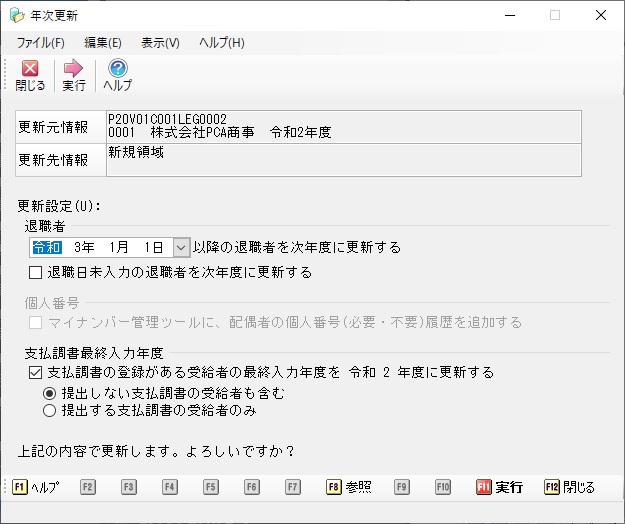This screenshot has width=625, height=524.
Task: Open the retirement date dropdown arrow
Action: [181, 247]
